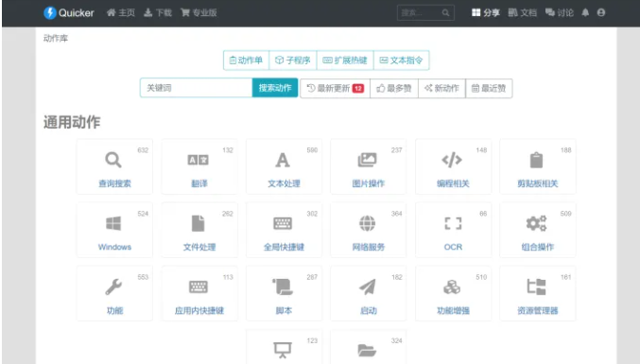640x364 pixels.
Task: Open the 翻译 translate icon
Action: pyautogui.click(x=198, y=160)
